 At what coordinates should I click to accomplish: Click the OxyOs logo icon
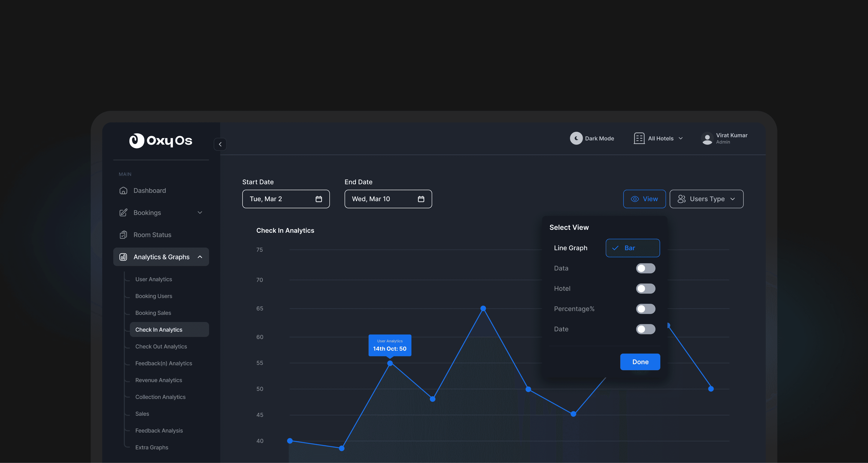[136, 140]
